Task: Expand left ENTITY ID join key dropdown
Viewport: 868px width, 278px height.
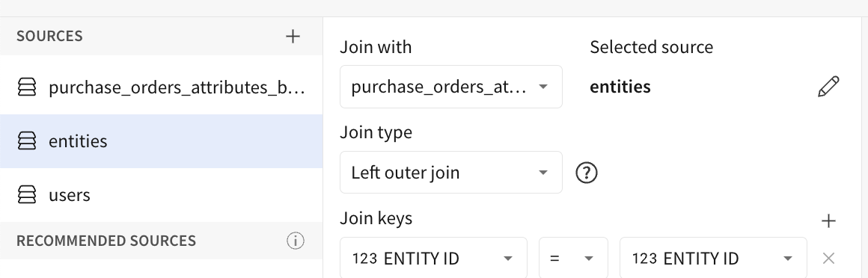Action: pyautogui.click(x=433, y=258)
